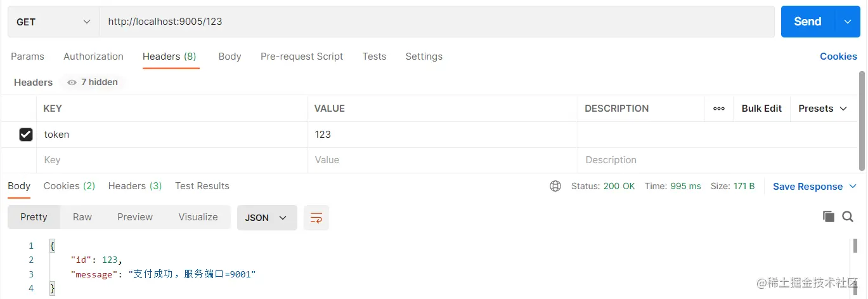
Task: Go to the Tests tab
Action: (x=374, y=56)
